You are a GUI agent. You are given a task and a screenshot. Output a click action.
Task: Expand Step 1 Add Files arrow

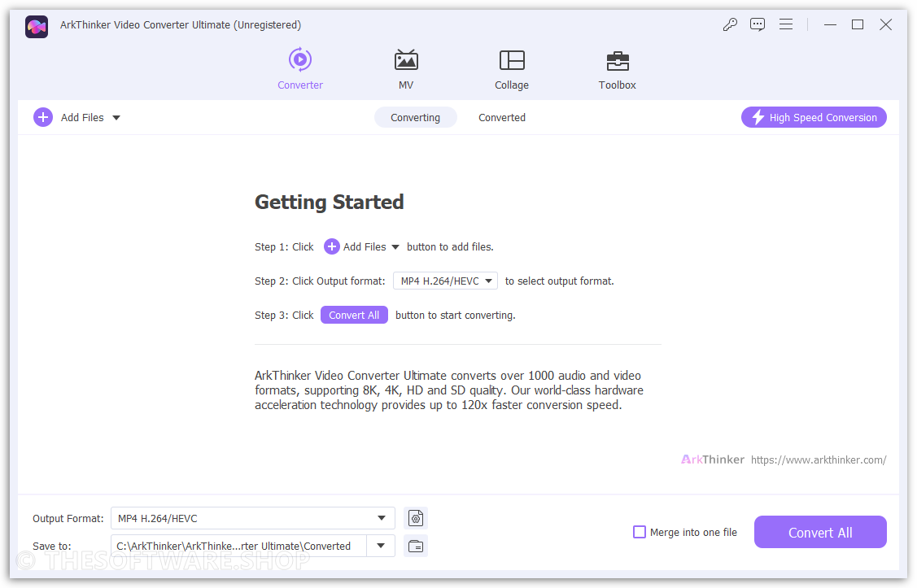pos(395,247)
